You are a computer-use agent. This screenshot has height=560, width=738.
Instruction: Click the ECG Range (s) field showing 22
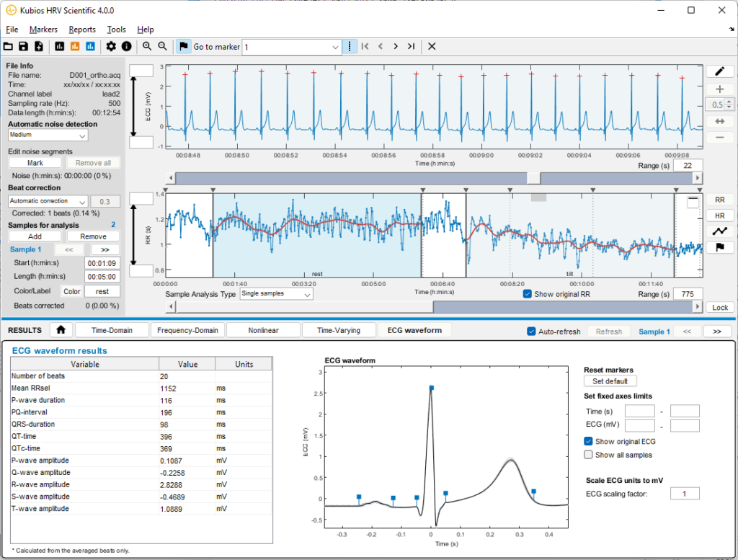click(688, 165)
